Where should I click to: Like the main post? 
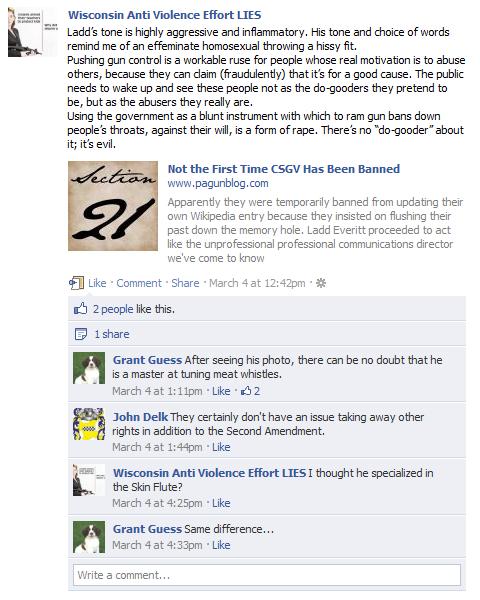coord(97,283)
